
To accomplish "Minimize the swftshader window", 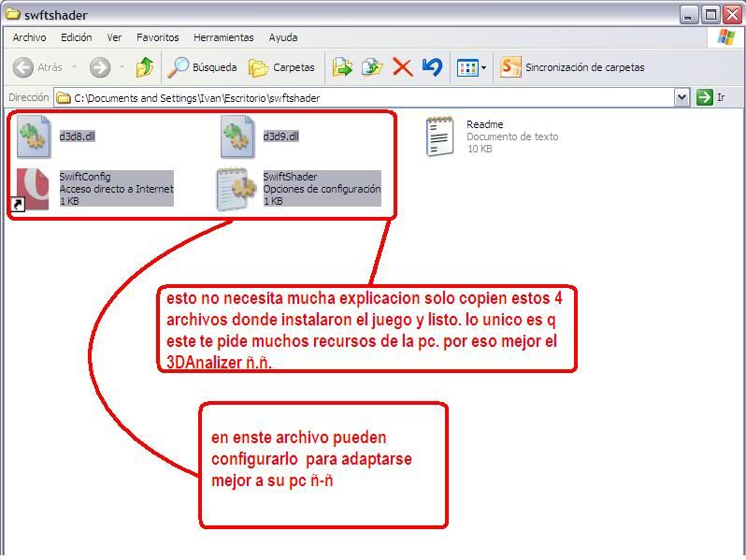I will 688,15.
